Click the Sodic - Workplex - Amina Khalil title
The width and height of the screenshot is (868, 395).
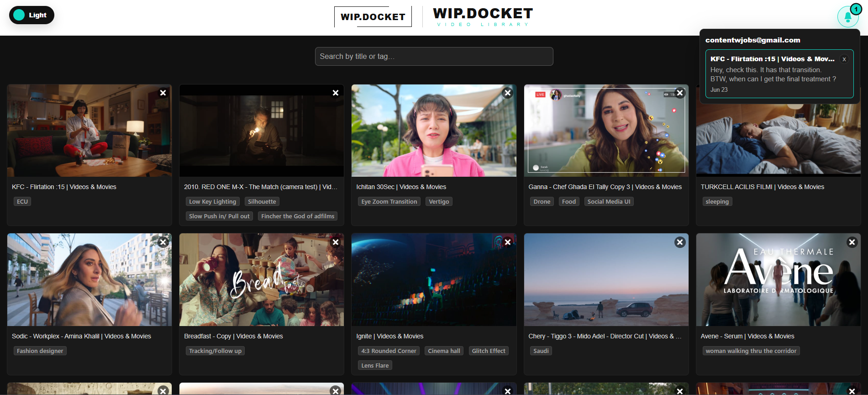tap(81, 336)
